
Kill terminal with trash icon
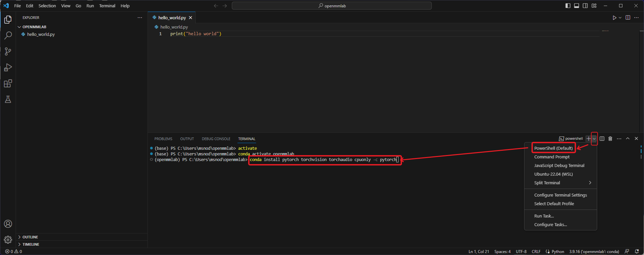point(610,138)
